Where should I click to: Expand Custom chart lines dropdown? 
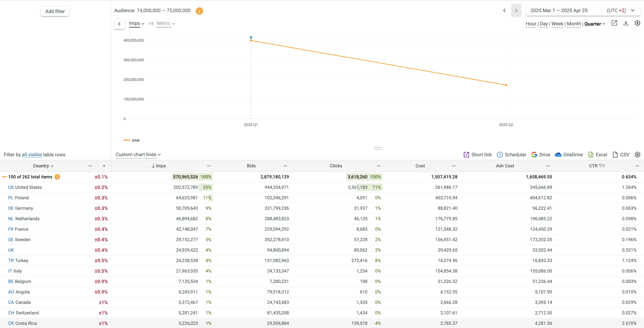click(138, 155)
